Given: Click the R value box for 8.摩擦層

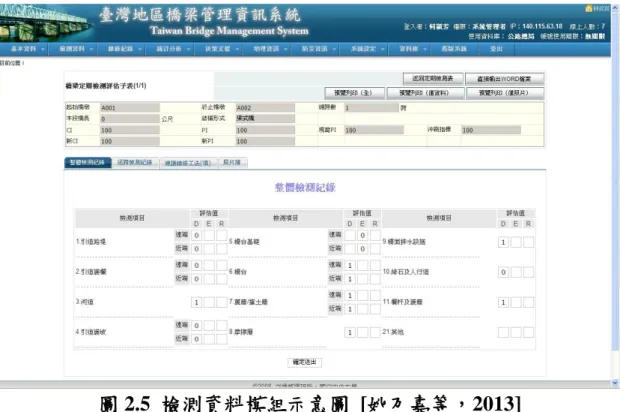Looking at the screenshot, I should 375,333.
